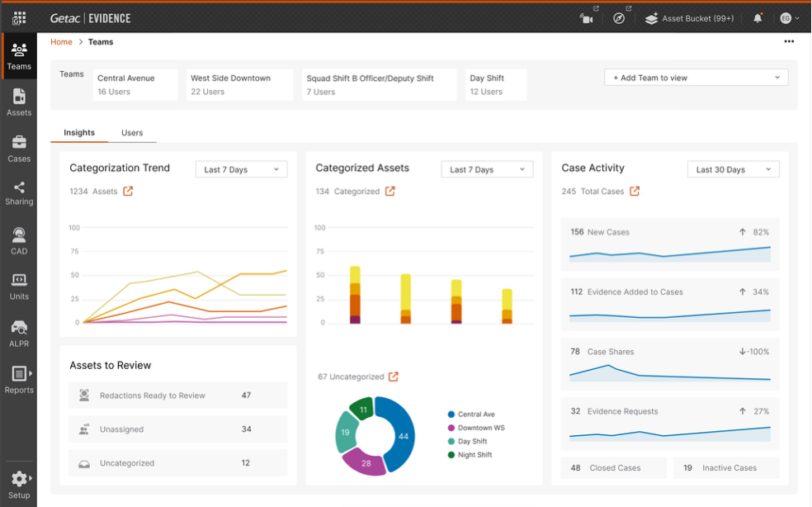The width and height of the screenshot is (812, 507).
Task: Click the Home breadcrumb link
Action: coord(61,42)
